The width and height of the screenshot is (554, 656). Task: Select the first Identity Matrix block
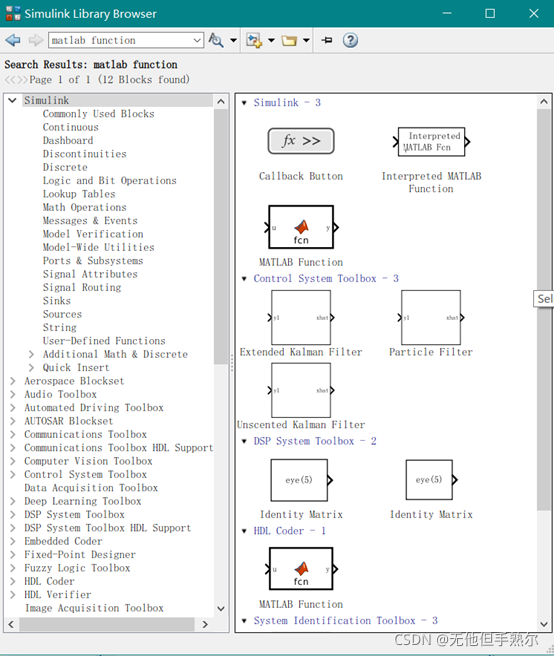pos(300,480)
